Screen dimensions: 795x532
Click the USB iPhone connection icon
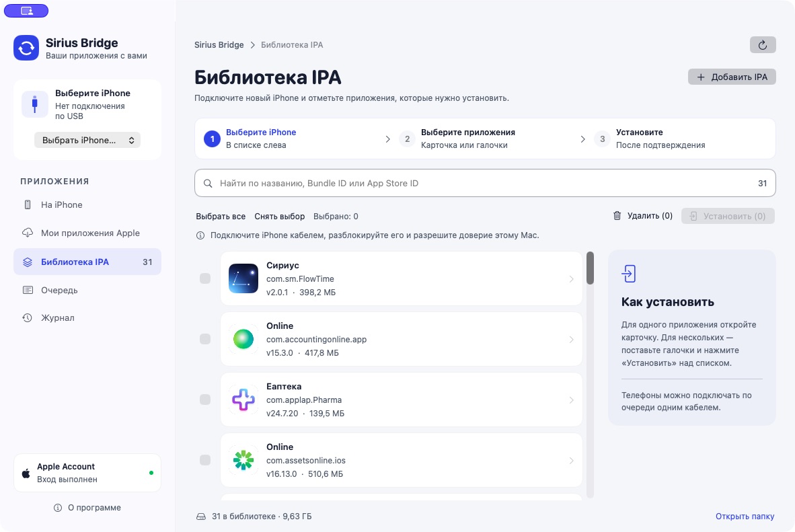(34, 104)
